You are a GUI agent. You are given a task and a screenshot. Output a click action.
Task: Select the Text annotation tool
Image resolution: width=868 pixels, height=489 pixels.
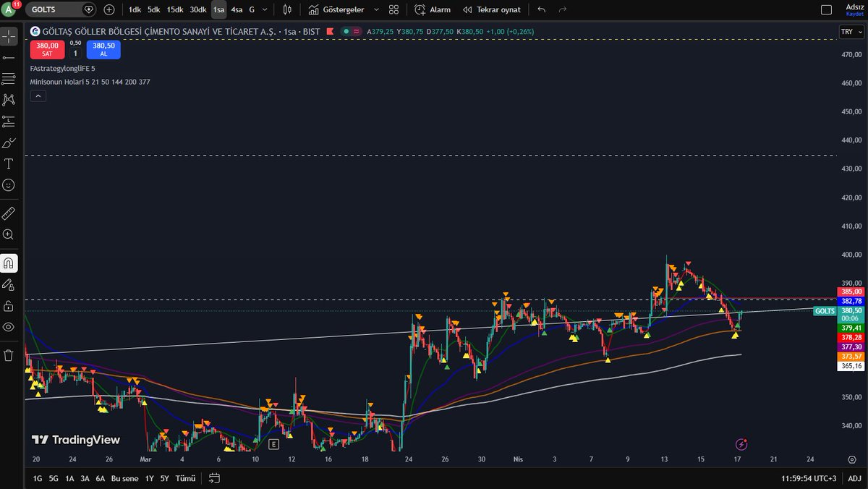click(9, 163)
